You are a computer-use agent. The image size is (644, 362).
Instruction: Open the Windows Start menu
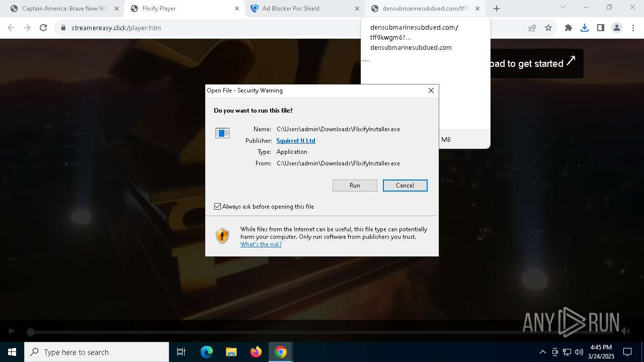[12, 352]
